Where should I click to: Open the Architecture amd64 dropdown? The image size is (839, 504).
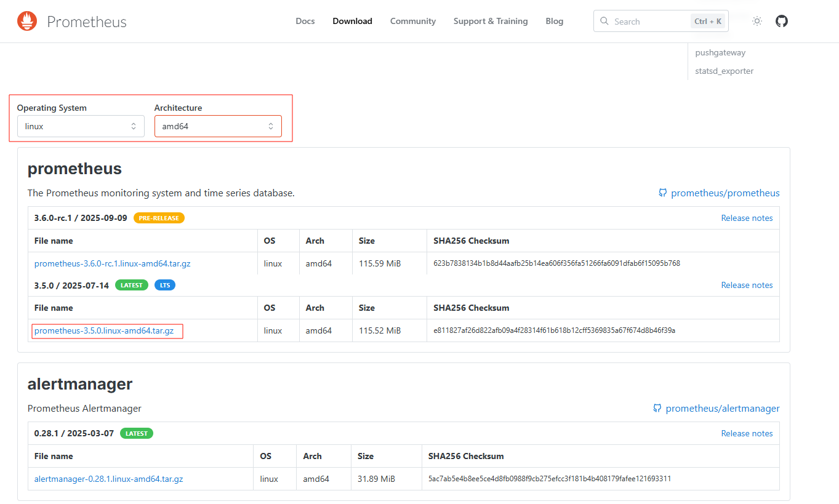(218, 126)
